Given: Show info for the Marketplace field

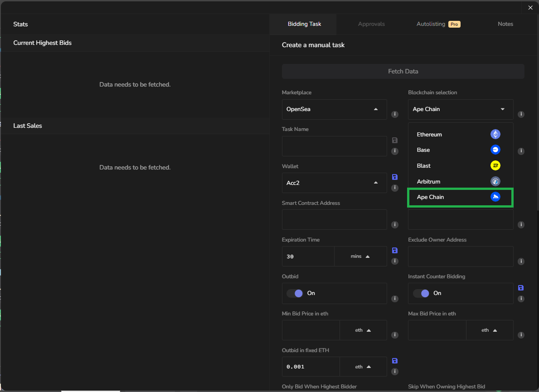Looking at the screenshot, I should tap(395, 114).
